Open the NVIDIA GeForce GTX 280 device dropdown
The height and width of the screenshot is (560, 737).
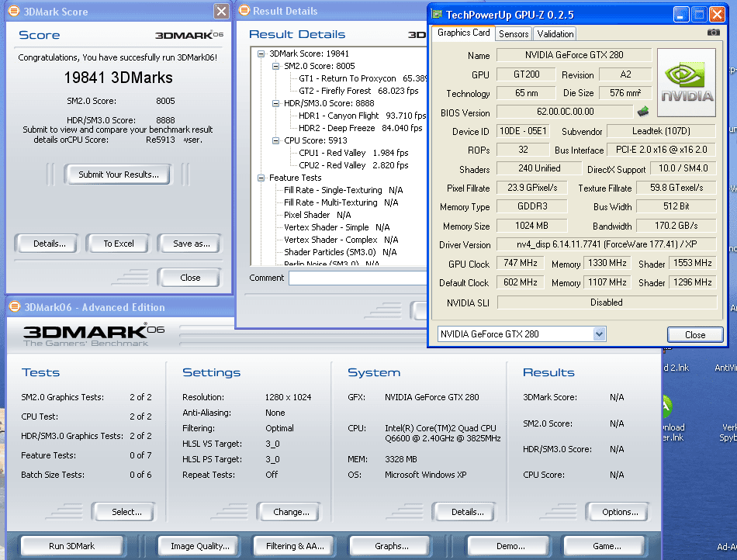598,334
